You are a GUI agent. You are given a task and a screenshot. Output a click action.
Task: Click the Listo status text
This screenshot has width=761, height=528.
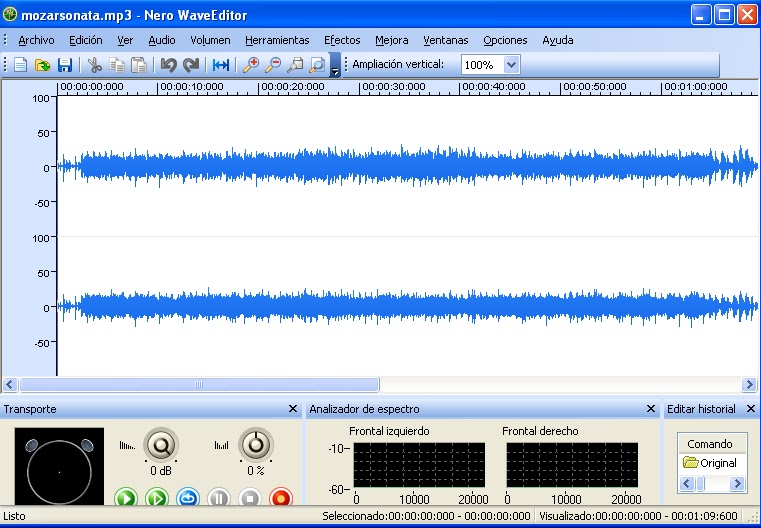tap(14, 516)
